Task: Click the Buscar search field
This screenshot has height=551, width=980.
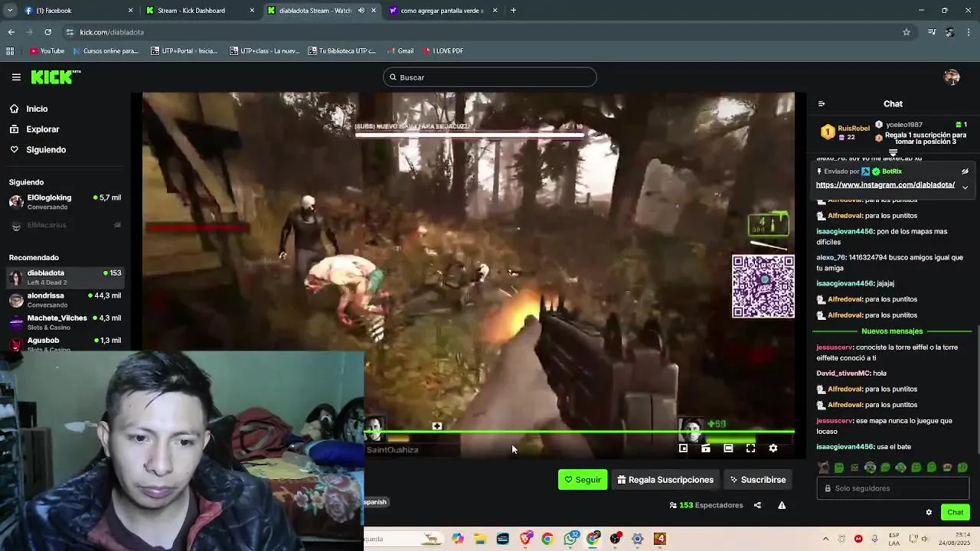Action: 490,77
